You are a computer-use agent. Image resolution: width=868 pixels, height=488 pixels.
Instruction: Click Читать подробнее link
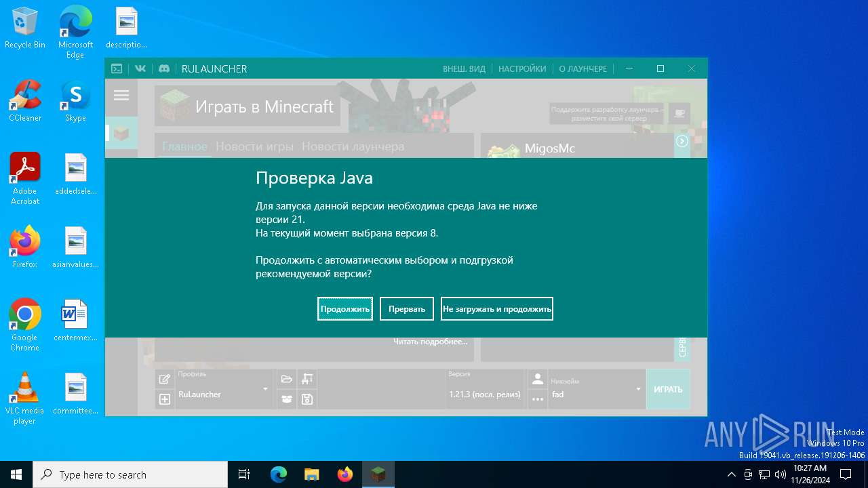click(x=430, y=342)
